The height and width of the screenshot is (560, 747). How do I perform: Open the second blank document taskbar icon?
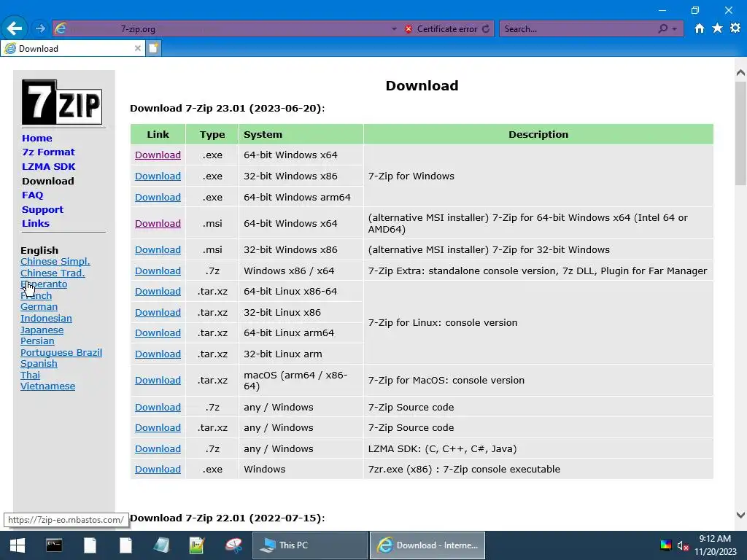[x=125, y=545]
